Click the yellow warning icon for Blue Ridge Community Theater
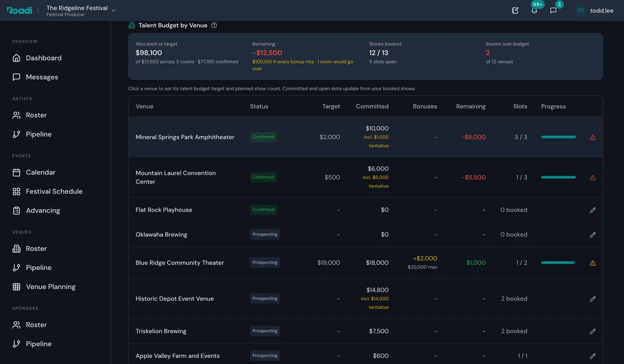This screenshot has height=364, width=624. point(593,263)
